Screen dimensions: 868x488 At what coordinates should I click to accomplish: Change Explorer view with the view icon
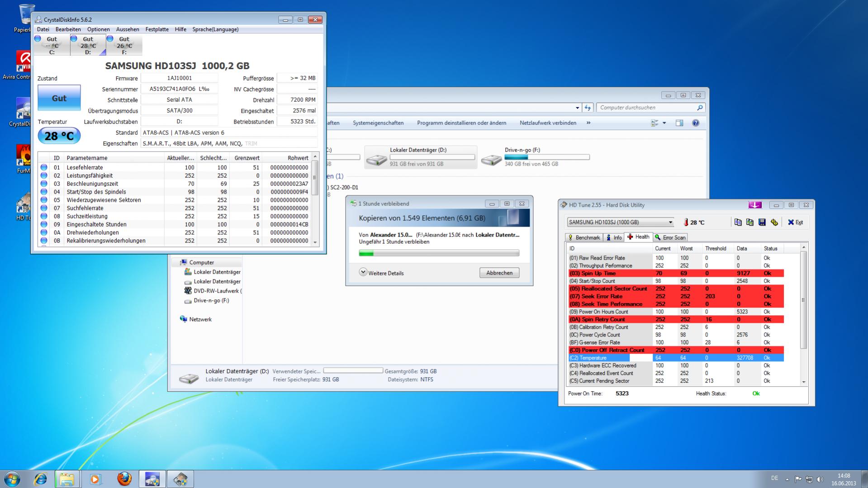coord(654,123)
